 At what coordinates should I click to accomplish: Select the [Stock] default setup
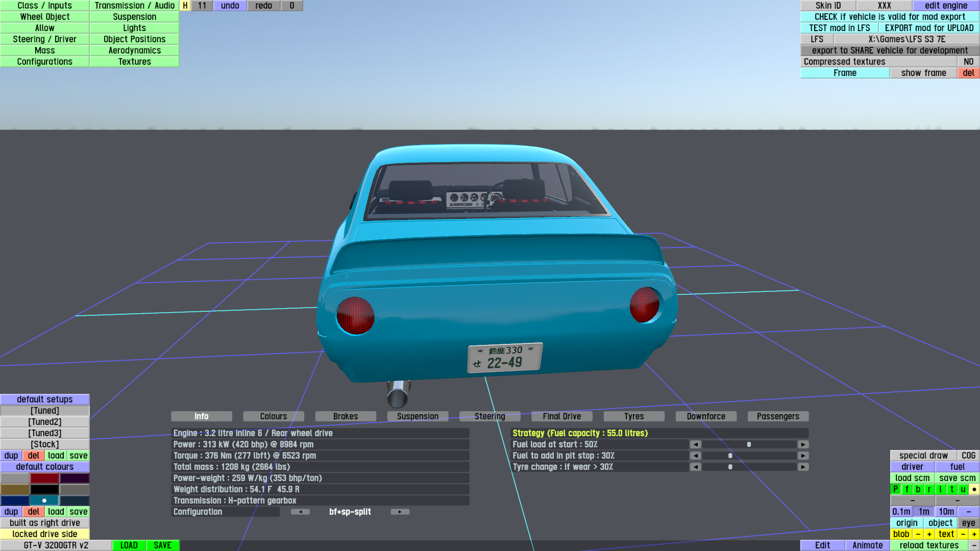(x=45, y=444)
